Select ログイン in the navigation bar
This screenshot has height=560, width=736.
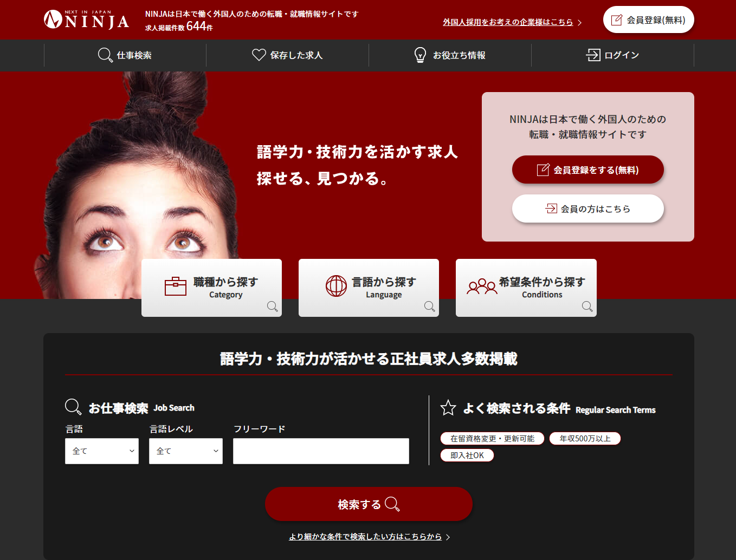click(x=613, y=55)
